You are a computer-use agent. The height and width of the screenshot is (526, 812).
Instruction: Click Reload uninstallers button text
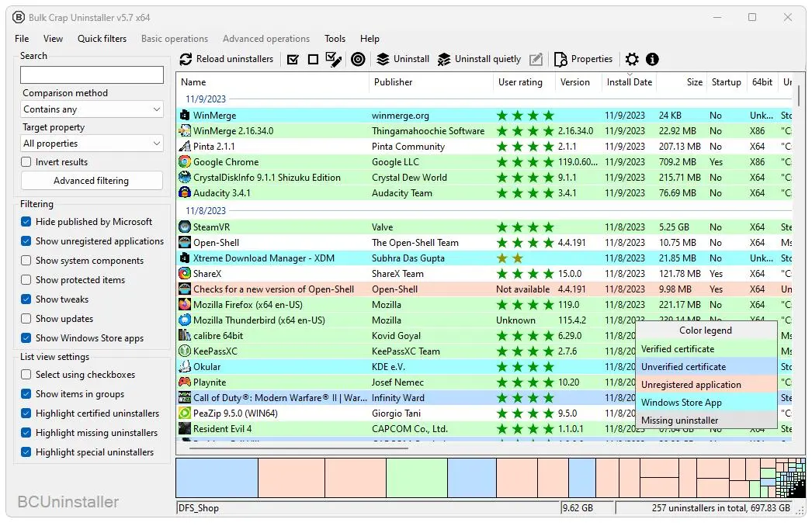tap(234, 59)
